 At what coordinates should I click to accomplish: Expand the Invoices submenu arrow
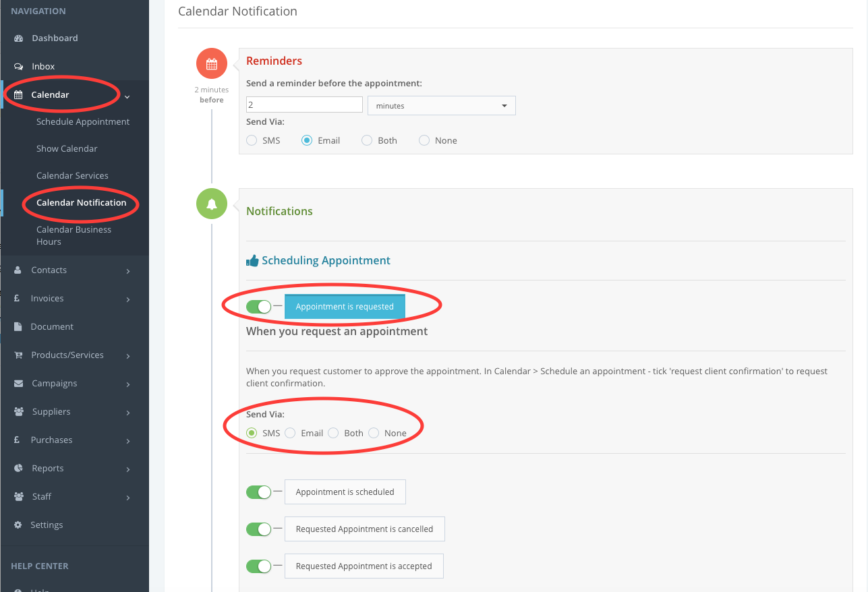(128, 299)
